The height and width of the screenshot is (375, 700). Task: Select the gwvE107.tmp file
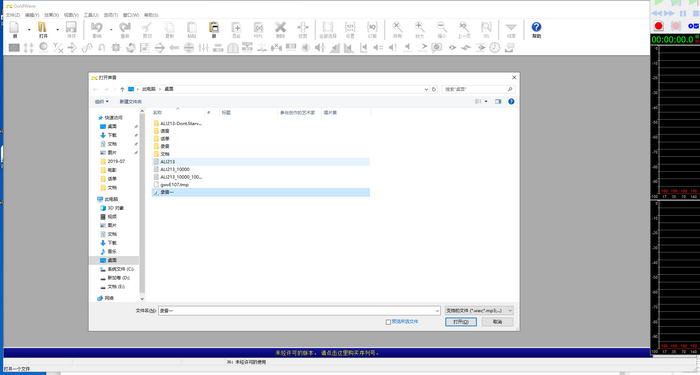click(175, 184)
